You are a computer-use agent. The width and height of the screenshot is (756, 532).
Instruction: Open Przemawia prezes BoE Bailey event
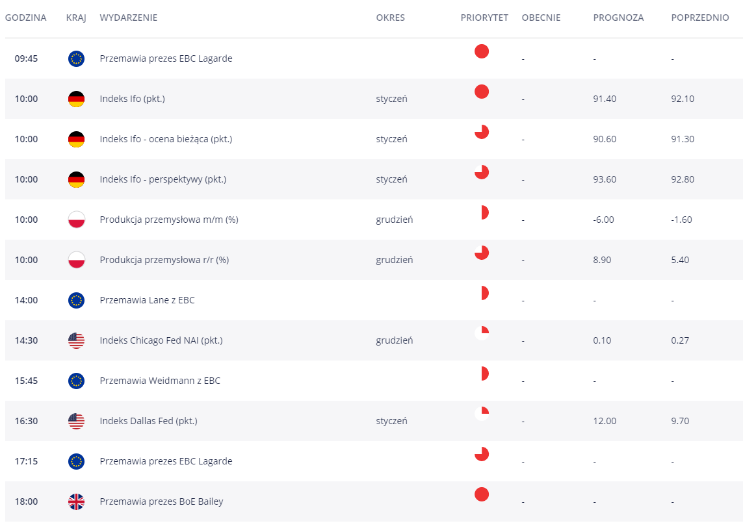point(161,501)
